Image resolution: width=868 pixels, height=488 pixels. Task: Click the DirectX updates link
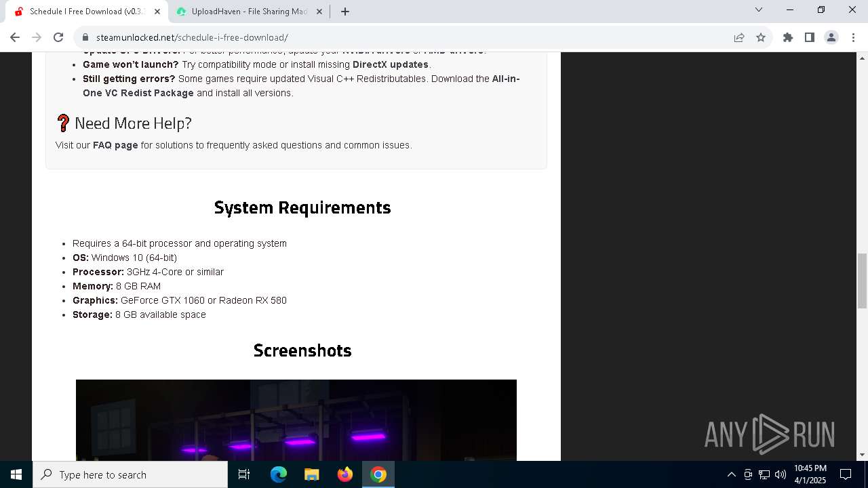point(391,64)
